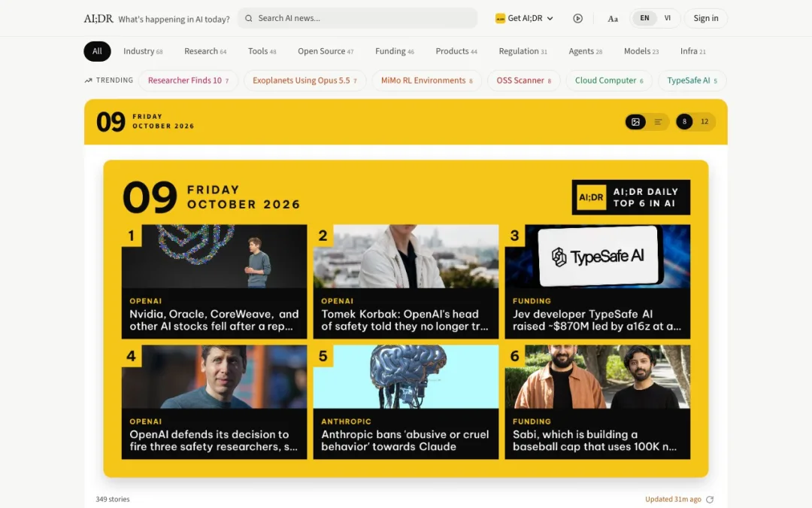
Task: Open the Infra category tab
Action: pos(693,51)
